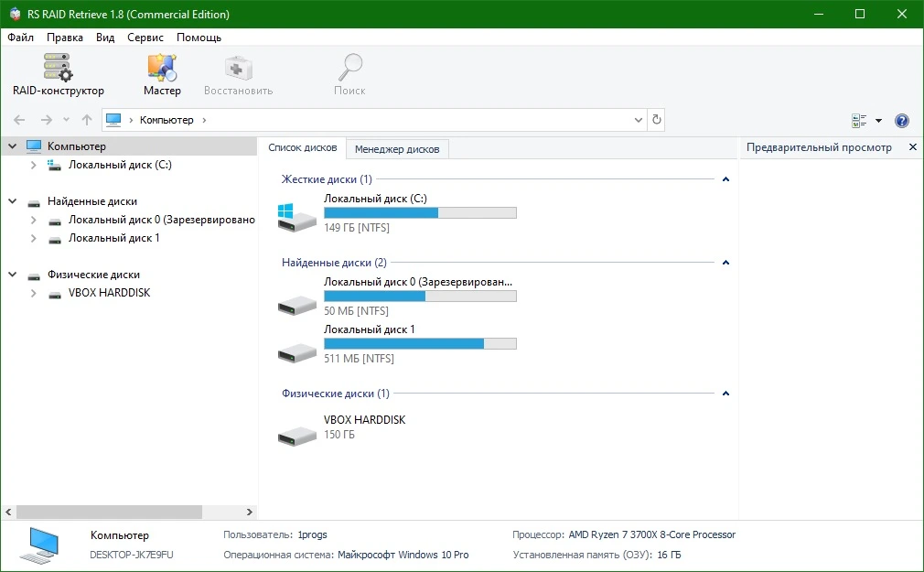The width and height of the screenshot is (924, 572).
Task: Click the computer icon in address bar
Action: click(x=113, y=120)
